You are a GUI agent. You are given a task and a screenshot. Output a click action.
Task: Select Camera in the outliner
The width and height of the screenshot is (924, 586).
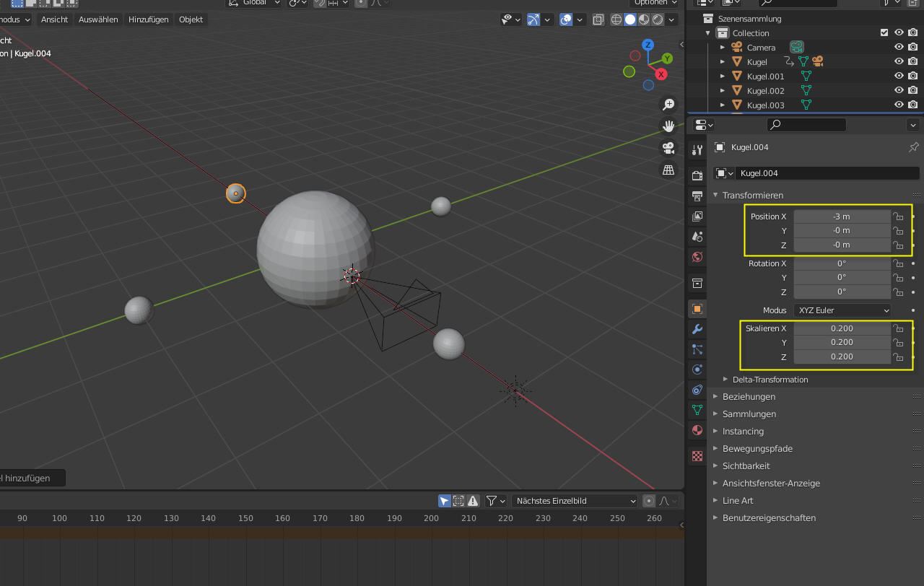pyautogui.click(x=761, y=48)
